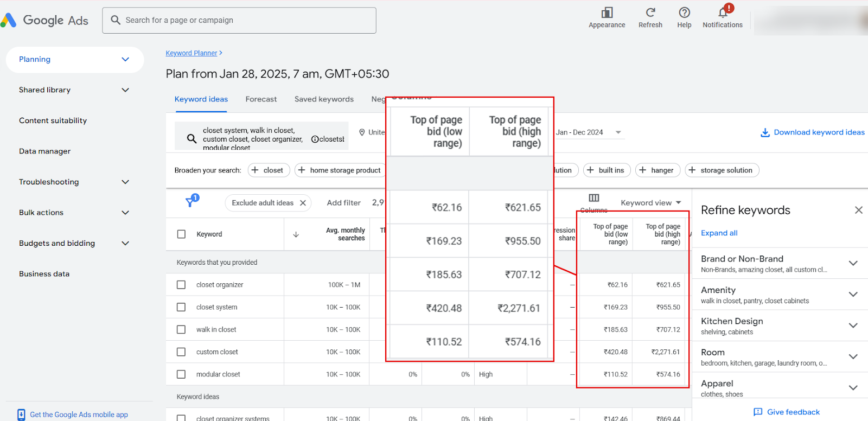Screen dimensions: 868x421
Task: Add 'built ins' suggestion
Action: (x=607, y=170)
